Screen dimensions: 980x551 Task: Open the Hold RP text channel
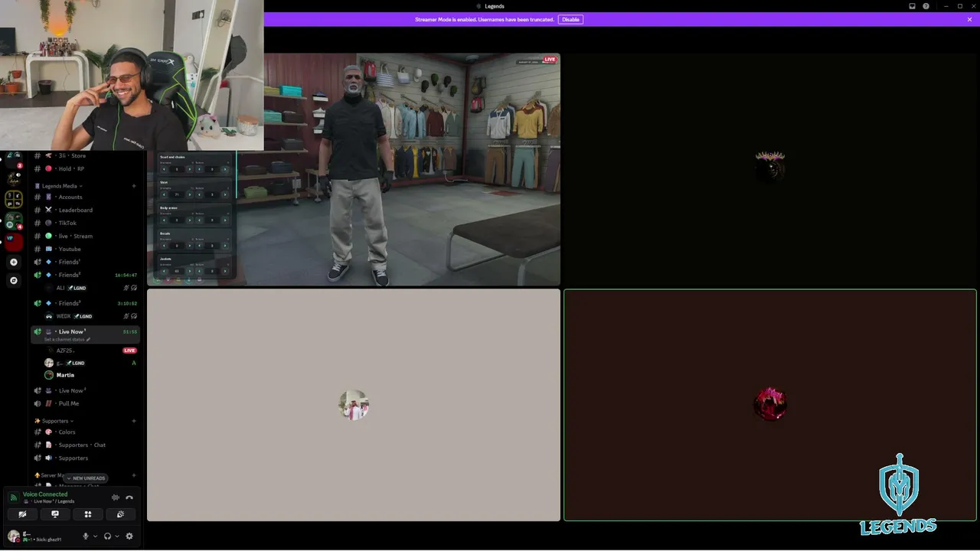[84, 168]
